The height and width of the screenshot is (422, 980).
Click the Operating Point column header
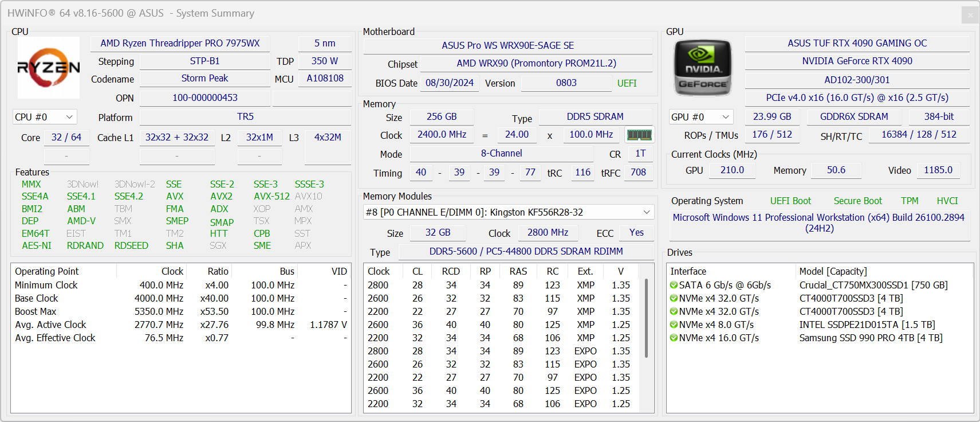[47, 271]
